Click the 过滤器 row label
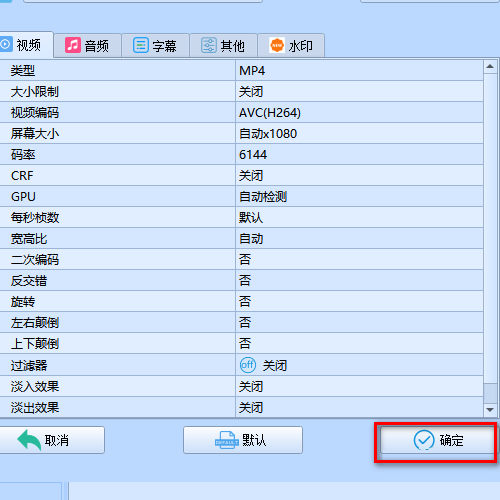Screen dimensions: 500x500 coord(28,366)
